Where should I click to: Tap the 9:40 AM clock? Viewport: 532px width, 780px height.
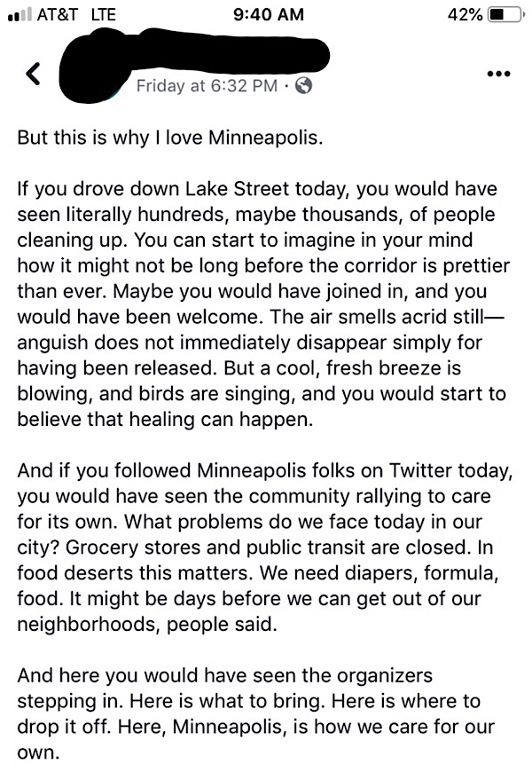[269, 14]
